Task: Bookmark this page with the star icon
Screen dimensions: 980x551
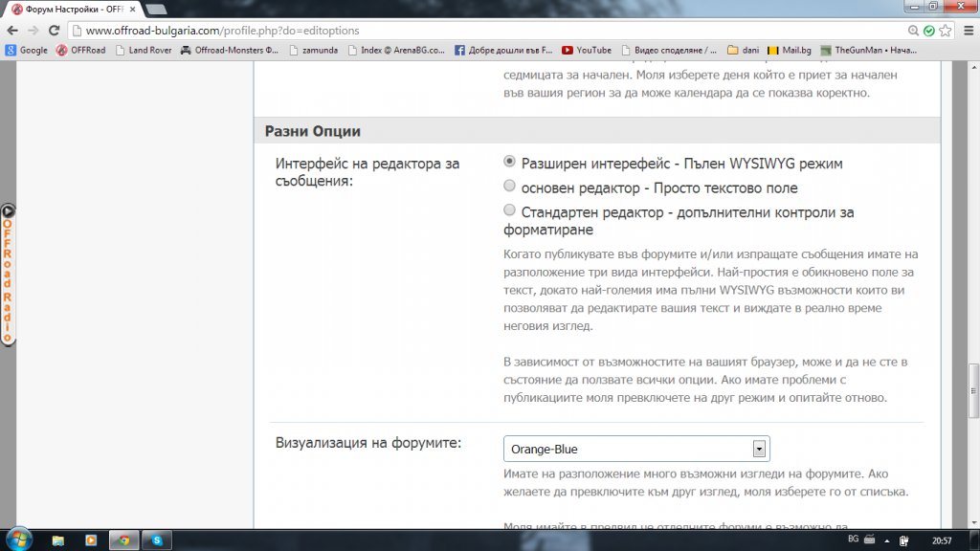Action: (x=946, y=30)
